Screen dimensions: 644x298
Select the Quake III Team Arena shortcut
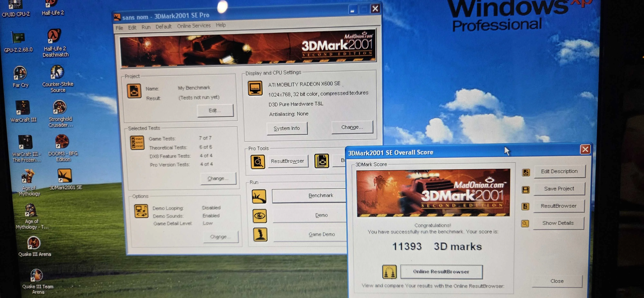38,282
